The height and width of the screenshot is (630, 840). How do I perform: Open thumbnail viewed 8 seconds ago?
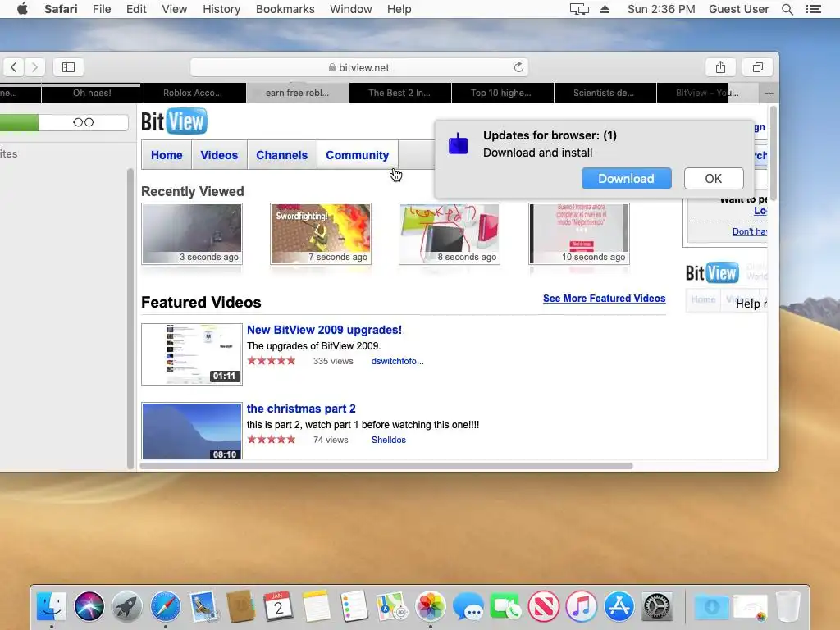click(450, 234)
